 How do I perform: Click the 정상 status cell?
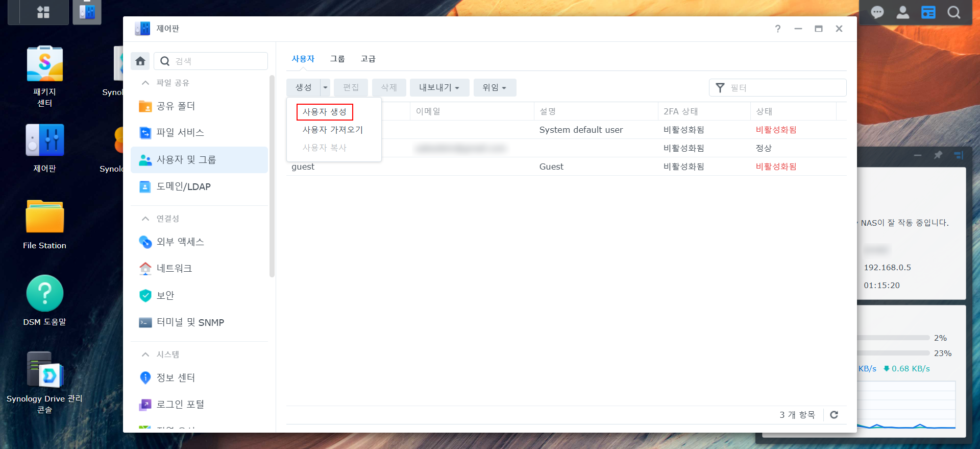pos(764,148)
